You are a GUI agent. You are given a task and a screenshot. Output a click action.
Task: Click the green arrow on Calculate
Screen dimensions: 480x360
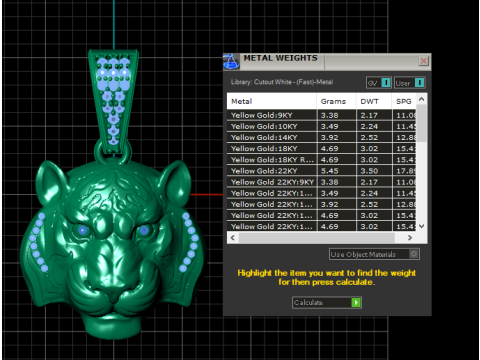[356, 302]
